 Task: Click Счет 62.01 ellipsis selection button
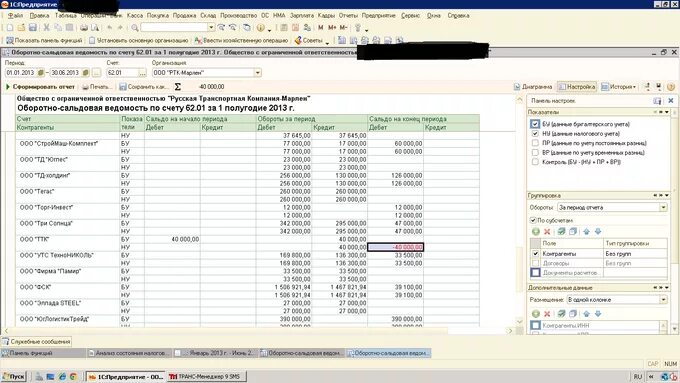[x=142, y=73]
